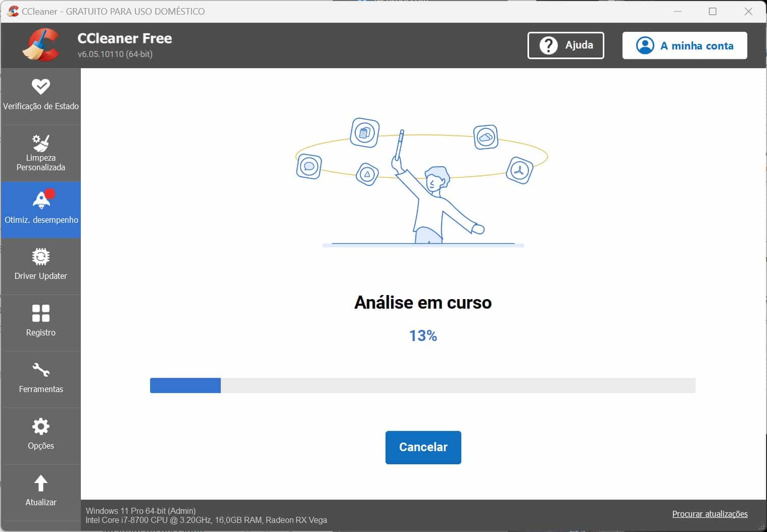Click the chat bubble icon in illustration
The height and width of the screenshot is (532, 767).
tap(309, 166)
